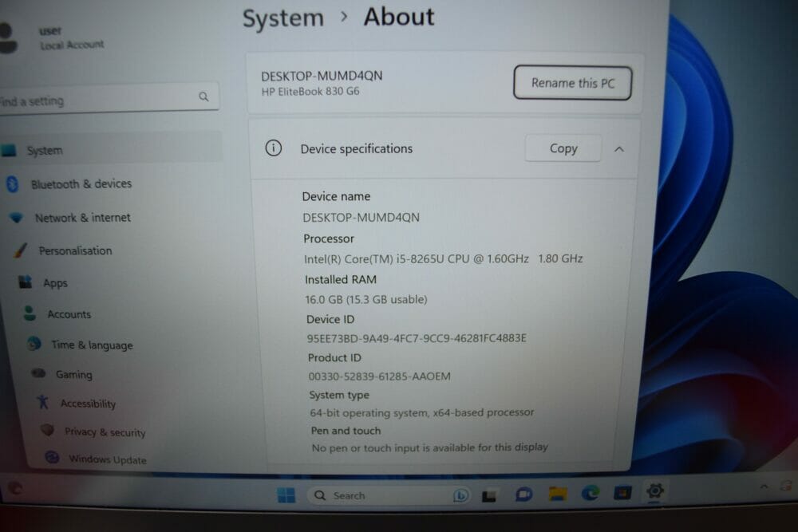Launch Microsoft Edge from the taskbar
Image resolution: width=798 pixels, height=532 pixels.
[x=591, y=493]
